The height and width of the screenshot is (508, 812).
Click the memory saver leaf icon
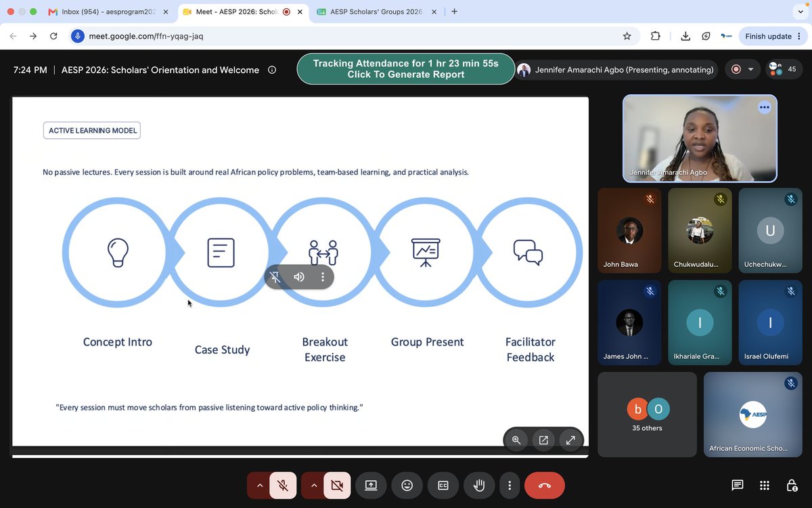[x=706, y=36]
